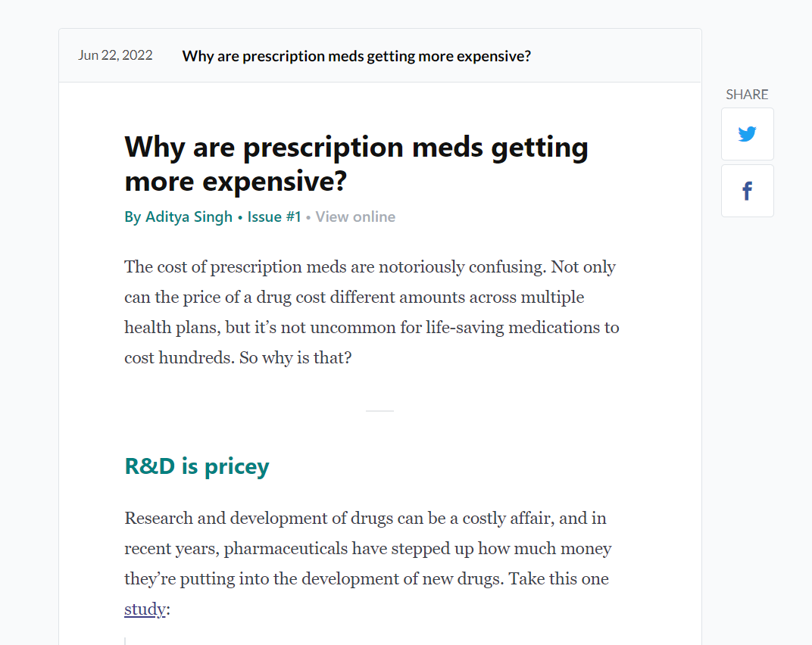Share the article on Twitter
812x645 pixels.
(x=748, y=134)
